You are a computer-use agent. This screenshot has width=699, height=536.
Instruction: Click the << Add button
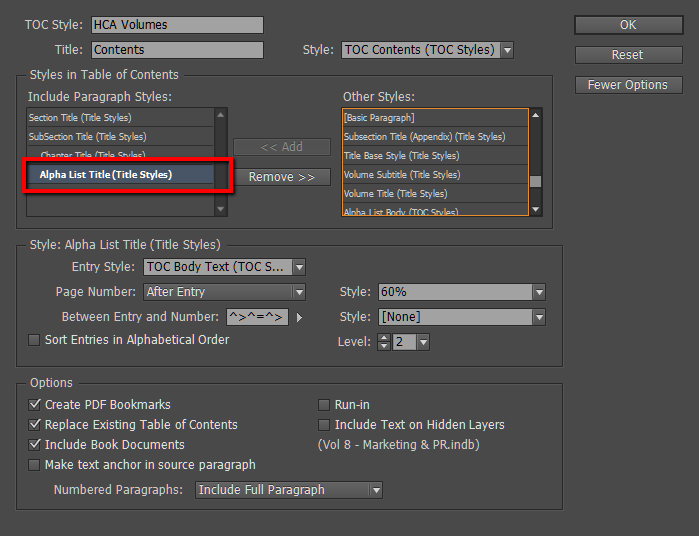[282, 147]
